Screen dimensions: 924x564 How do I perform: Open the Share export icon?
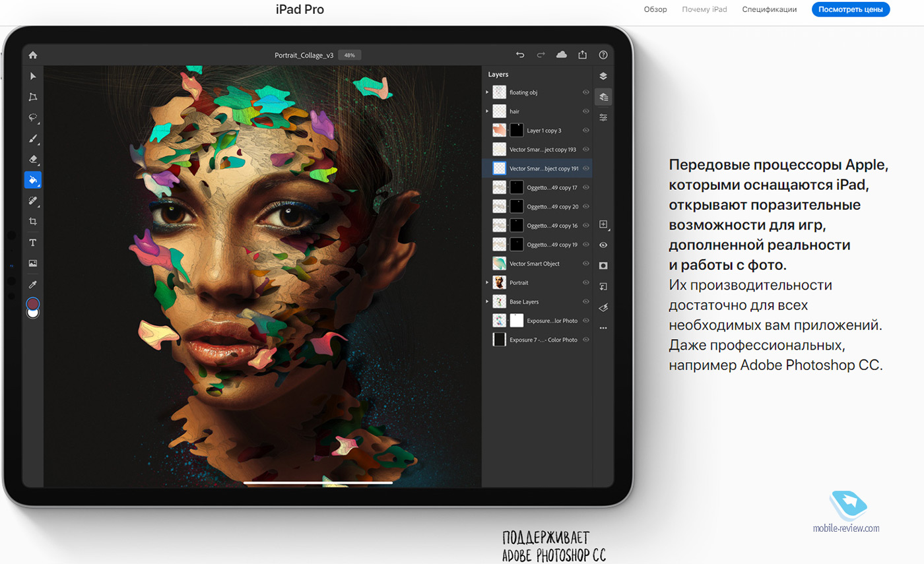tap(583, 55)
